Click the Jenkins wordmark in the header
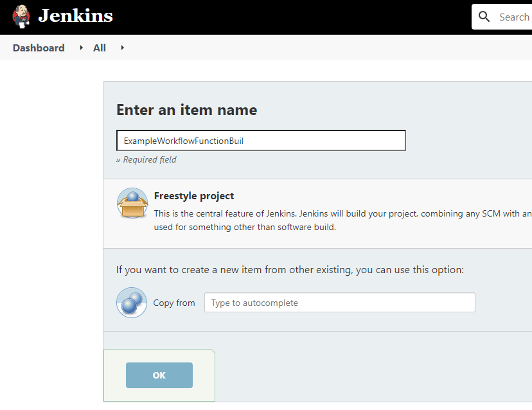The width and height of the screenshot is (532, 410). 75,16
